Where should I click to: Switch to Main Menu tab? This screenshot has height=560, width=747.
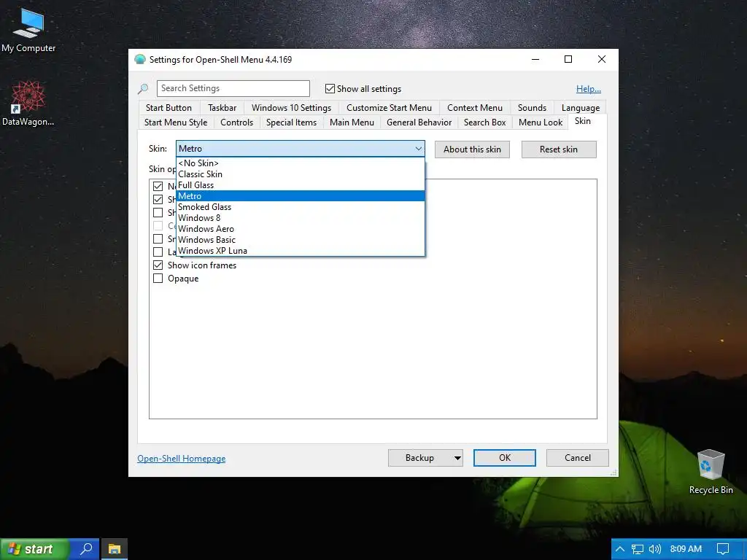[352, 122]
